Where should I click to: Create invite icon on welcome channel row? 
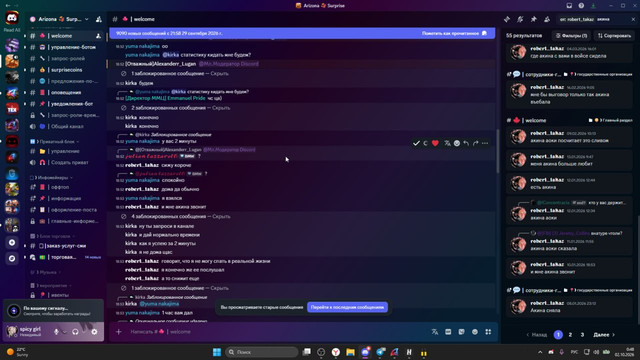point(98,36)
